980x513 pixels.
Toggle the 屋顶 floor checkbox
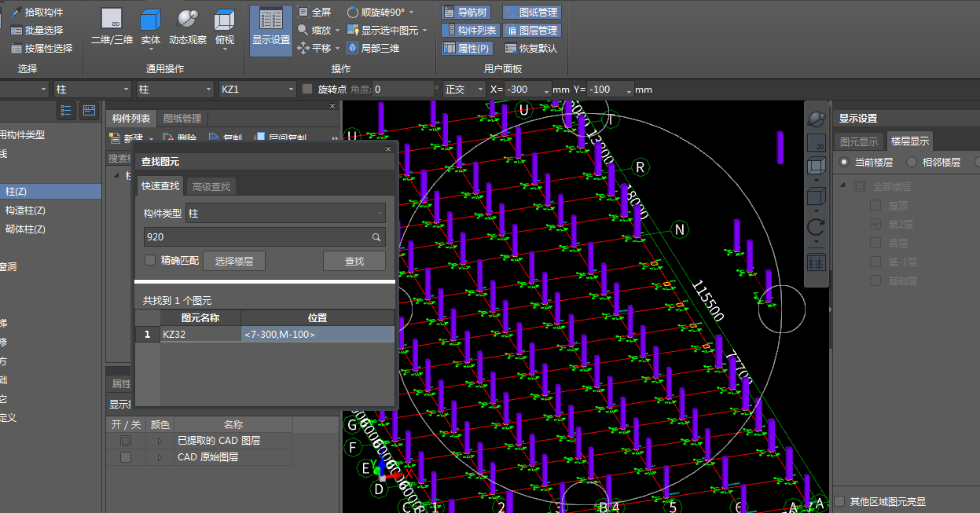click(x=875, y=205)
